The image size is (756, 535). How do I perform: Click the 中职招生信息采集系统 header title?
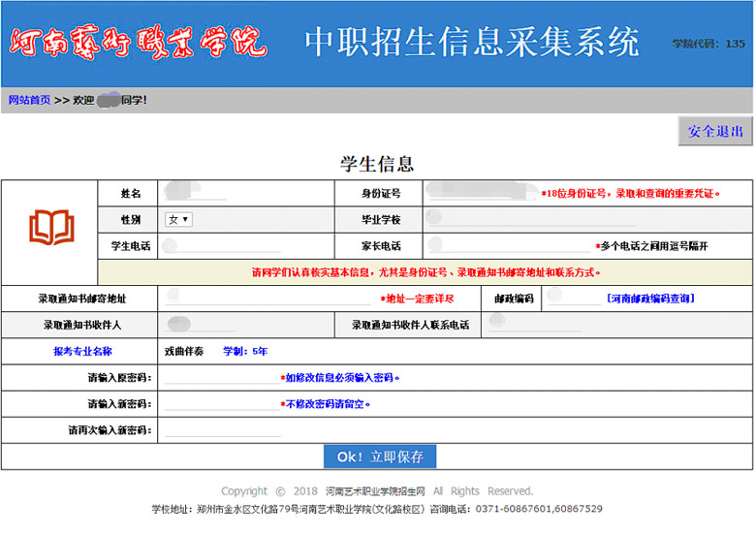coord(472,43)
